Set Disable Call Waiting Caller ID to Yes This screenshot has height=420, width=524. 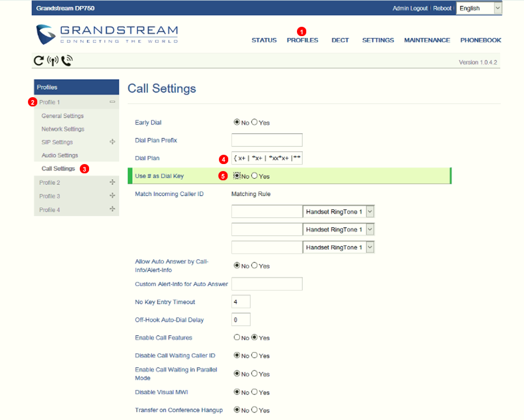click(x=254, y=355)
